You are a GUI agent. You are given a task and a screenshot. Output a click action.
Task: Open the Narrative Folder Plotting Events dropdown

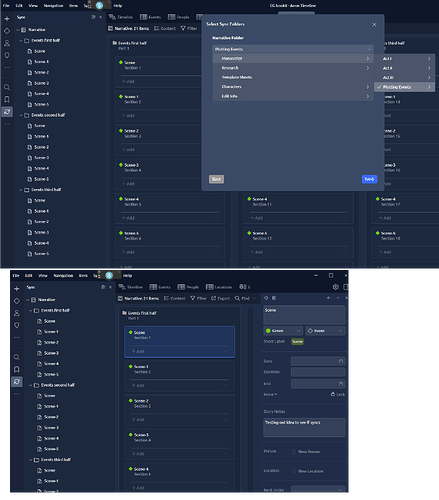point(293,49)
